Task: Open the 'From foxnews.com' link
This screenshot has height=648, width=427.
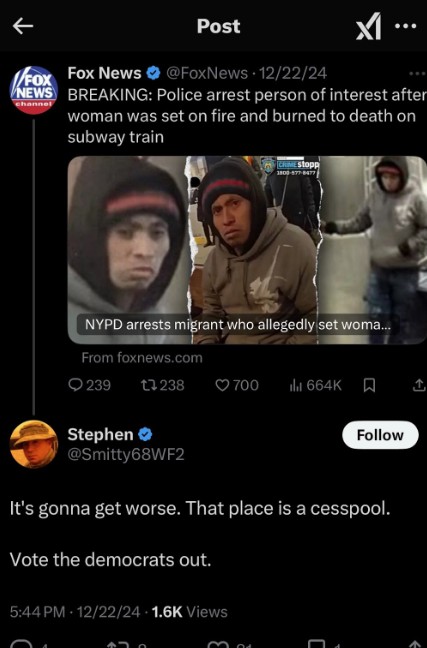Action: coord(142,357)
